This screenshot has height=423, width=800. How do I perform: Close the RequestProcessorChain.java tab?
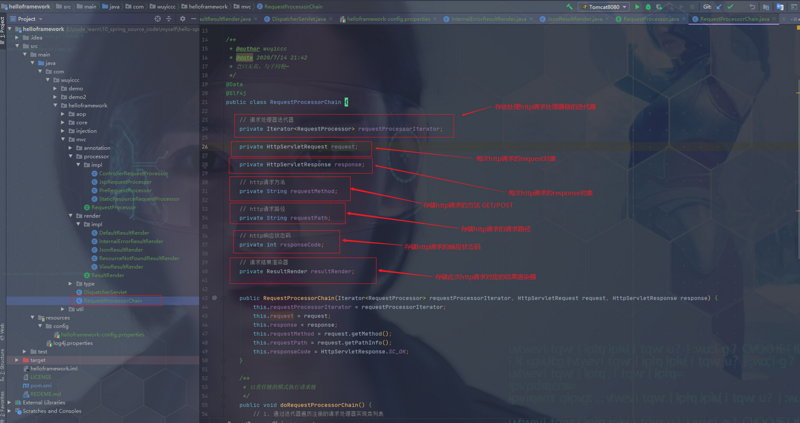[774, 19]
